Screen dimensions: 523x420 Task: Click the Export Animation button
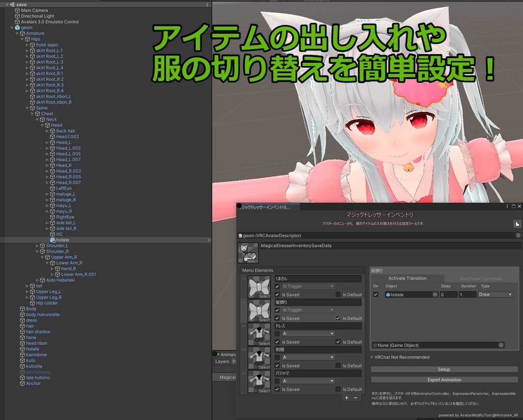click(444, 380)
